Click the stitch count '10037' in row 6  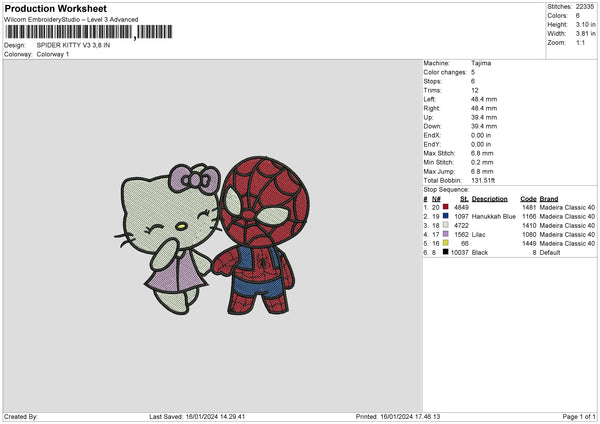pyautogui.click(x=460, y=253)
